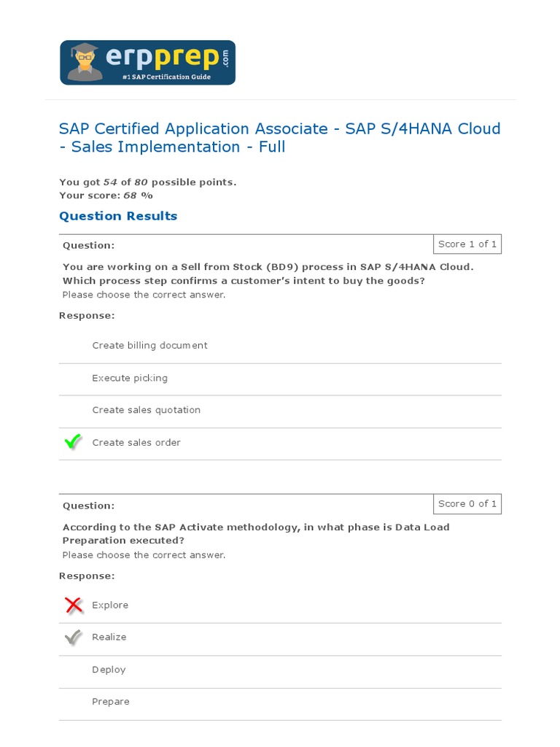Click the gray checkmark beside Realize
The width and height of the screenshot is (560, 747).
[73, 637]
